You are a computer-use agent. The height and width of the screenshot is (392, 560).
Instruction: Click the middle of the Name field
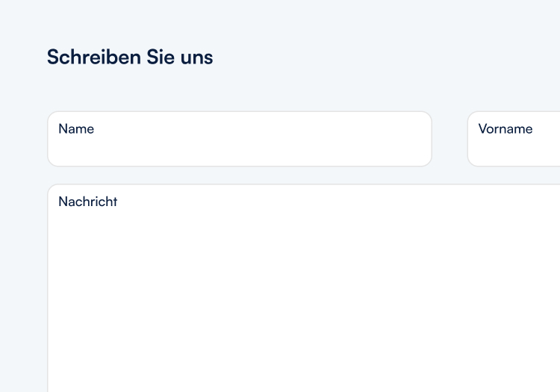click(x=240, y=140)
